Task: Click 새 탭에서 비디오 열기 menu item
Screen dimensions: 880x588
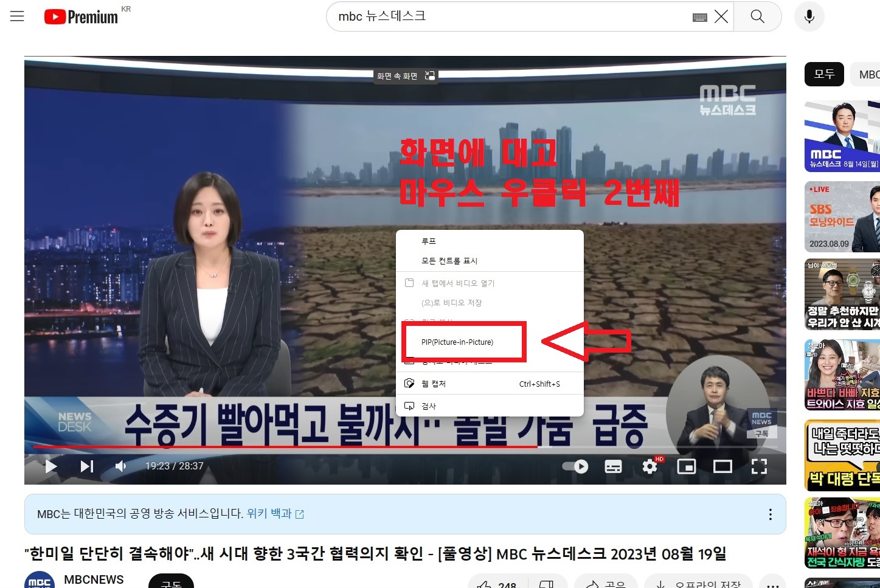Action: coord(490,283)
